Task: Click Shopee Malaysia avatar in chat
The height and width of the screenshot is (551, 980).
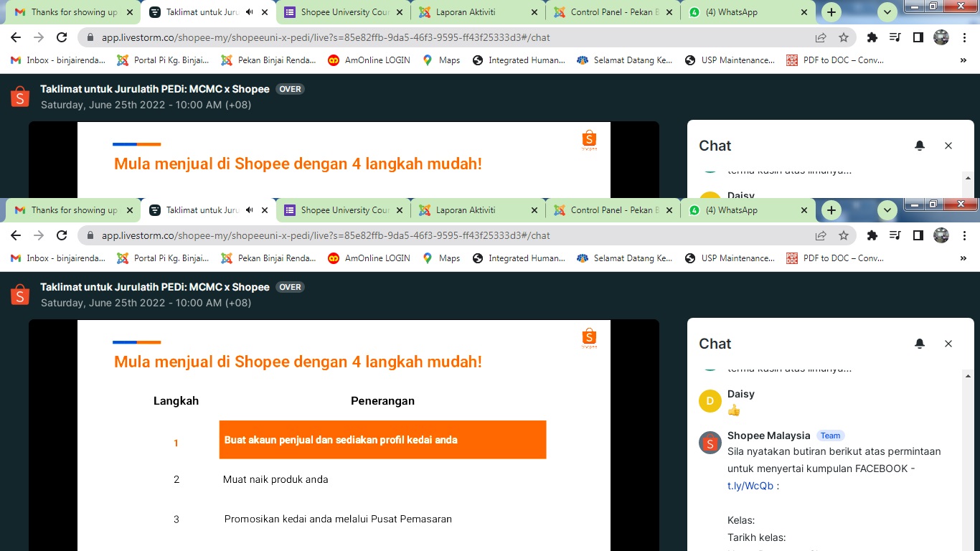Action: point(710,443)
